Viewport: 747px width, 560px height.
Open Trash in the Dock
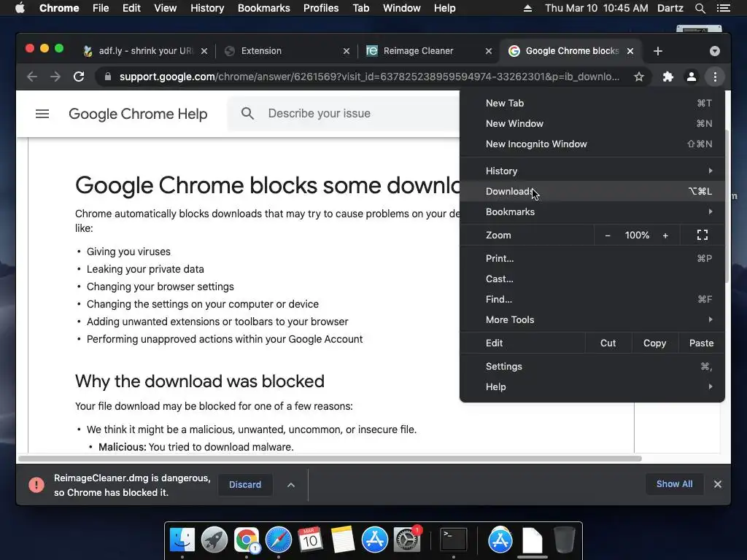(x=565, y=540)
